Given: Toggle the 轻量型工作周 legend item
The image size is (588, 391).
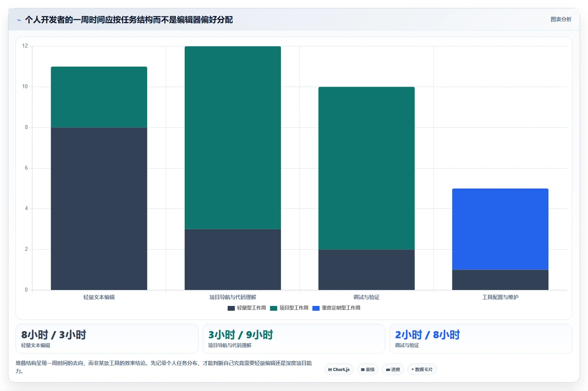Looking at the screenshot, I should click(x=247, y=308).
